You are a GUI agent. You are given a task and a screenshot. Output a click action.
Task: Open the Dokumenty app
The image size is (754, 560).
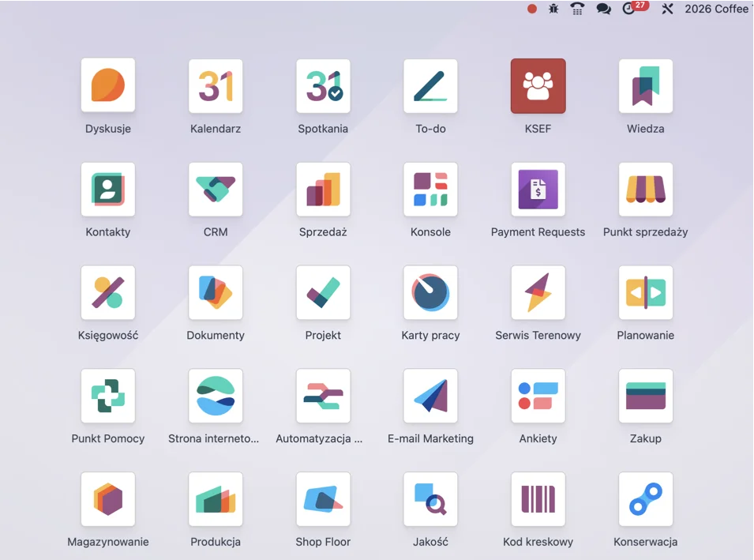pos(216,292)
